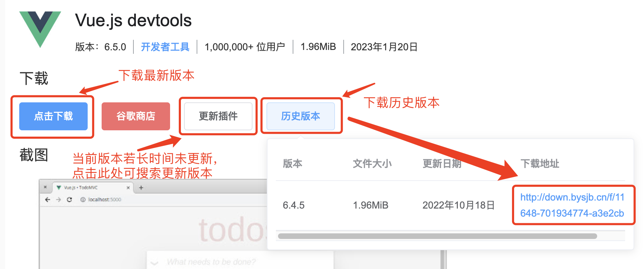Viewport: 644px width, 269px height.
Task: Click the site info icon beside localhost:5000
Action: click(83, 199)
